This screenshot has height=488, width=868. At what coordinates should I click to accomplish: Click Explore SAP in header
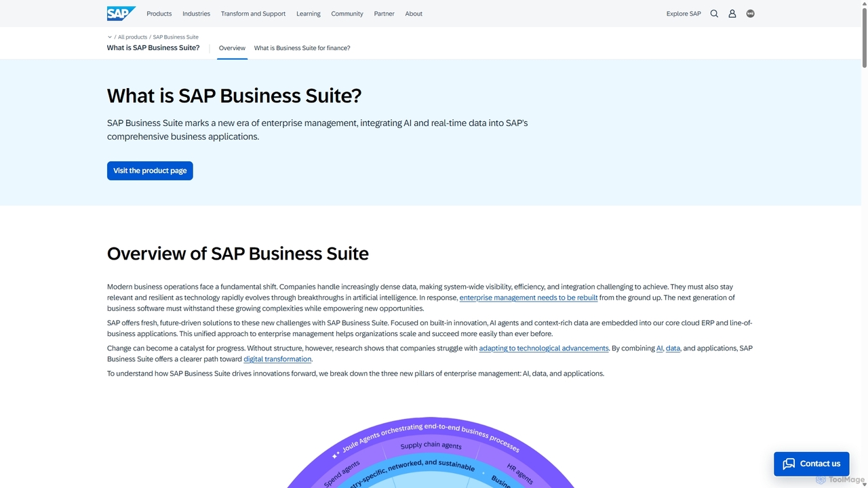point(684,14)
